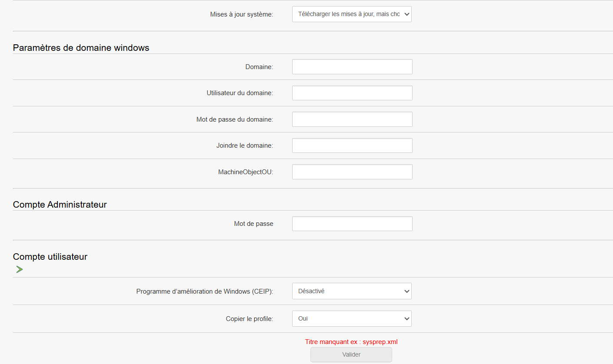Image resolution: width=613 pixels, height=364 pixels.
Task: Open the Mises à jour système dropdown
Action: (x=352, y=14)
